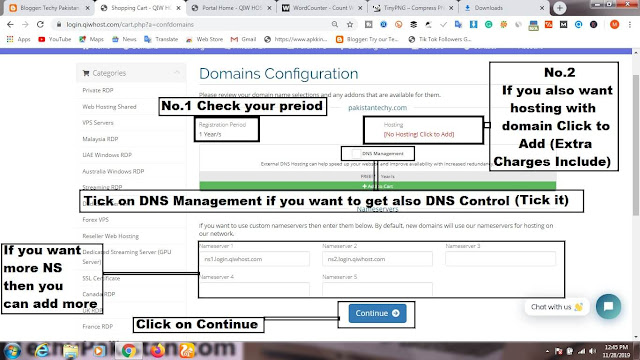
Task: Open the Chrome three-dot menu
Action: (630, 24)
